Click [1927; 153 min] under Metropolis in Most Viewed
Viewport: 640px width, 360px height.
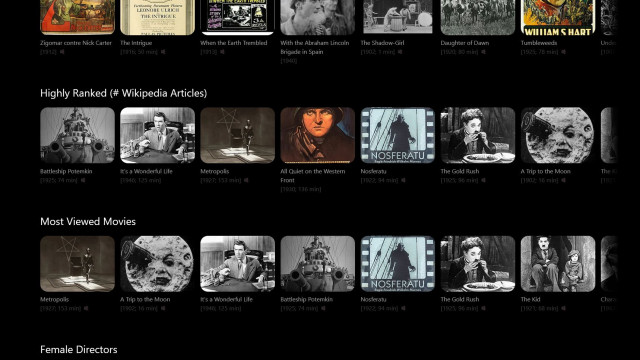pyautogui.click(x=60, y=309)
